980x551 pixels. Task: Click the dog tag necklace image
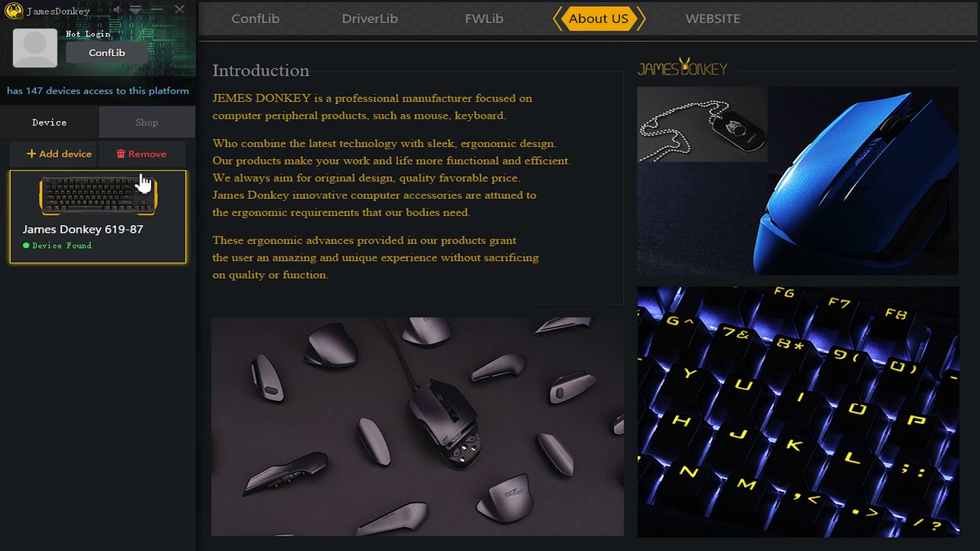pyautogui.click(x=702, y=124)
